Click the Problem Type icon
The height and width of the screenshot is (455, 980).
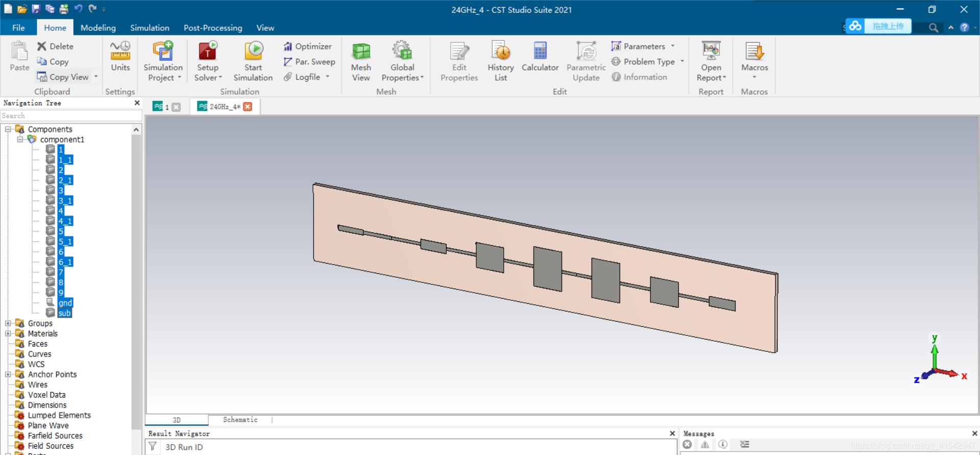coord(616,62)
